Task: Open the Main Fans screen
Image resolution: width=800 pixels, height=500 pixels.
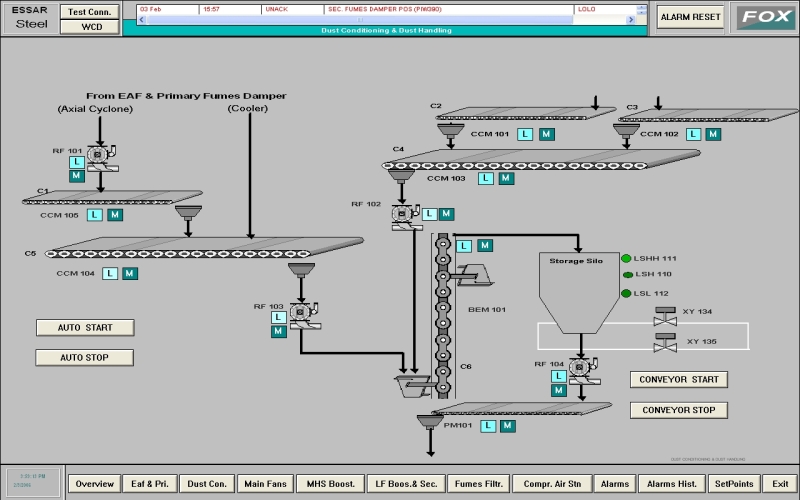Action: (x=265, y=484)
